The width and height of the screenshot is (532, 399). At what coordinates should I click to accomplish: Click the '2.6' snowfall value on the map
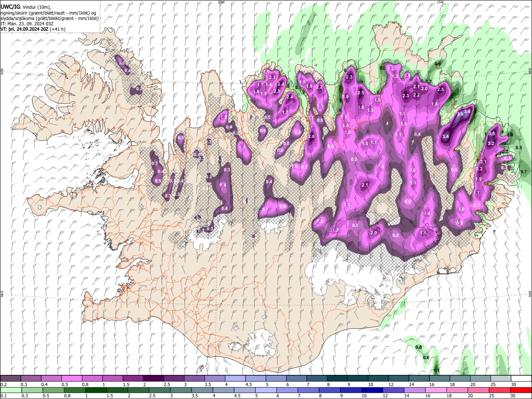click(x=312, y=137)
